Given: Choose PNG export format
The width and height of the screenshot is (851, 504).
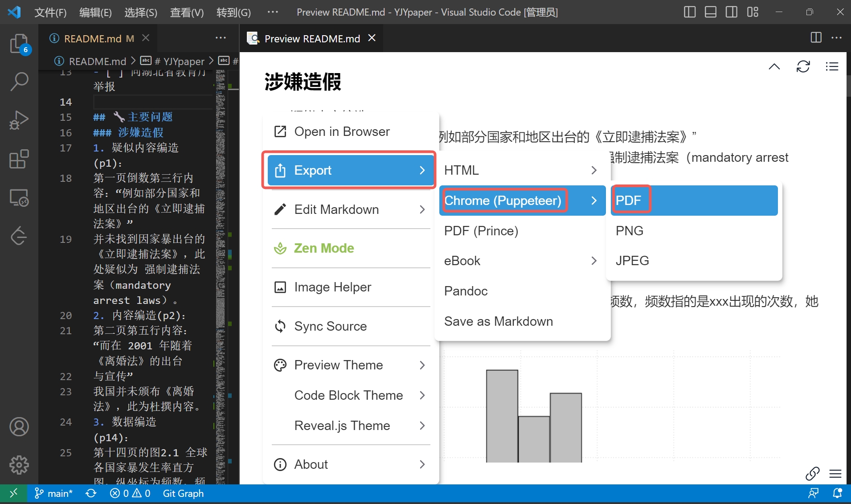Looking at the screenshot, I should tap(694, 231).
